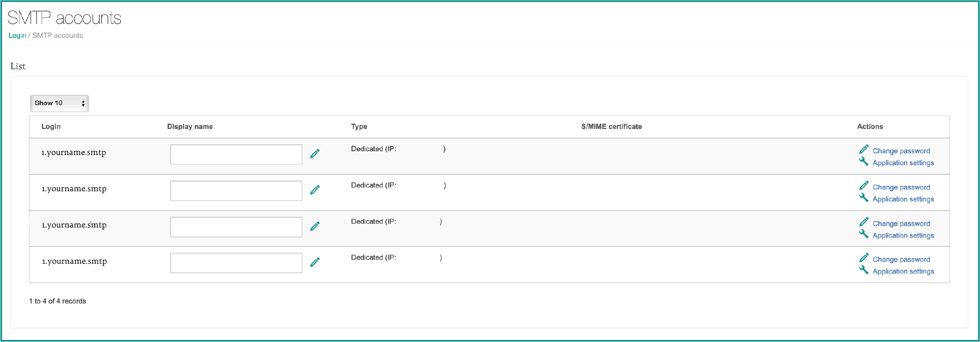This screenshot has width=980, height=342.
Task: Click the pencil icon before first Change password
Action: [863, 150]
